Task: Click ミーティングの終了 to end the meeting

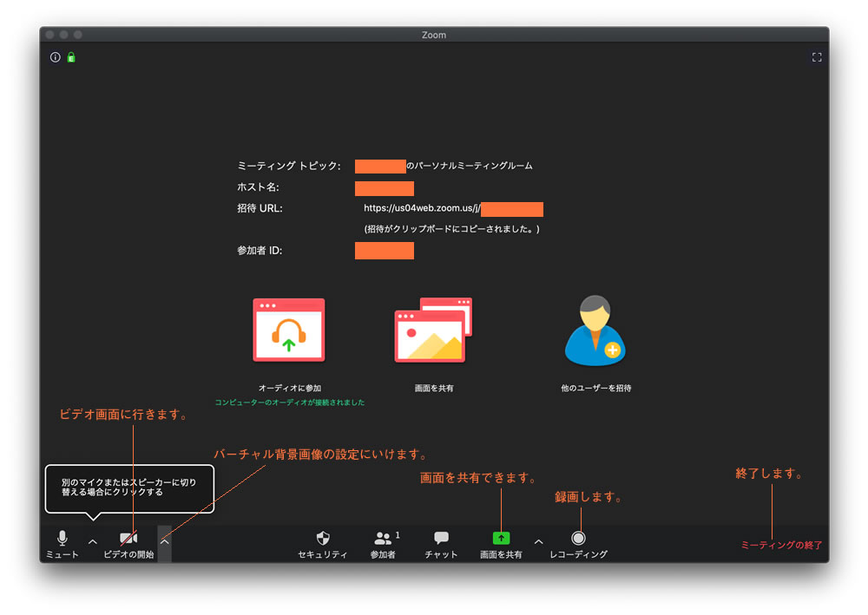Action: click(x=782, y=545)
